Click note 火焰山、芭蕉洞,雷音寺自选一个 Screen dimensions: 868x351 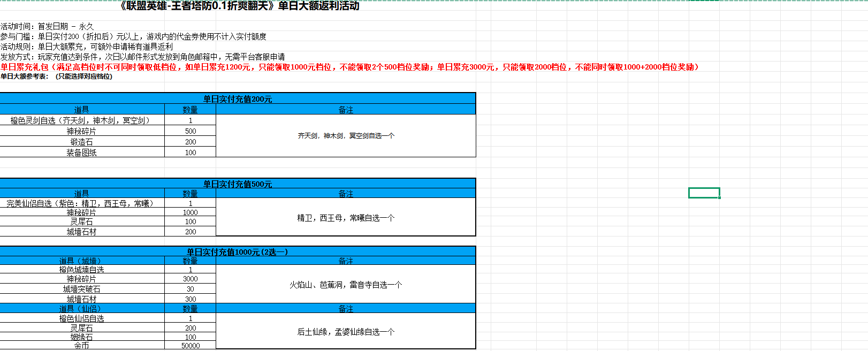346,285
